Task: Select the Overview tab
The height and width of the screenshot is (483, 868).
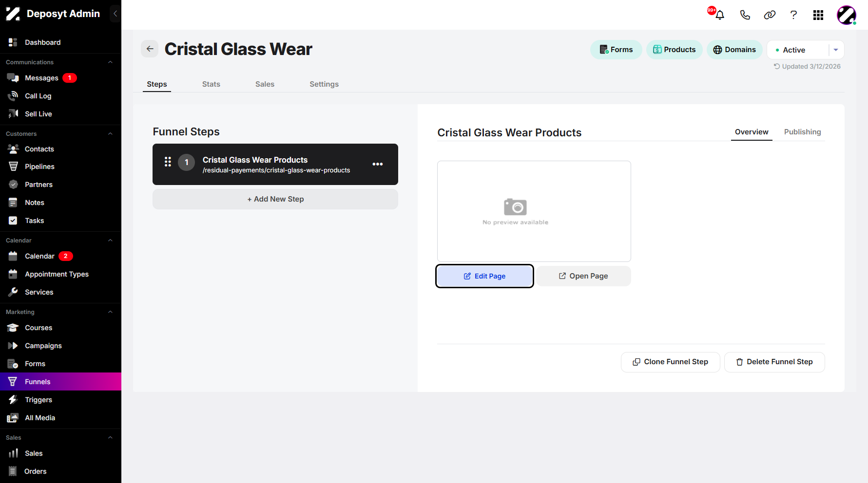Action: click(752, 132)
